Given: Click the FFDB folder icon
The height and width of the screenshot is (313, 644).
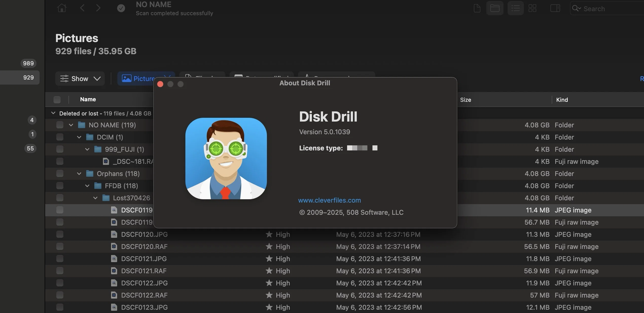Looking at the screenshot, I should coord(98,186).
